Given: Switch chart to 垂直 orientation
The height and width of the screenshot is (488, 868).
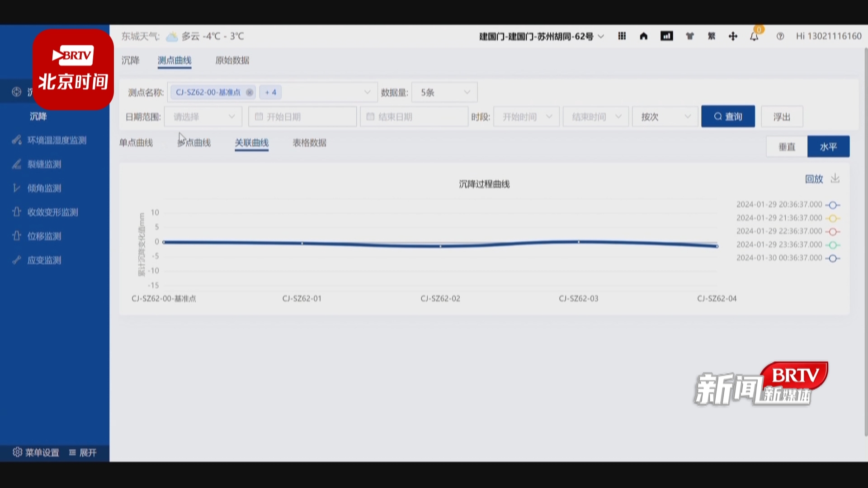Looking at the screenshot, I should click(x=787, y=146).
